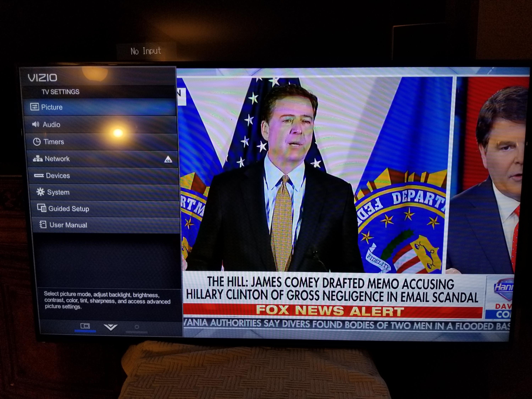Click the network warning triangle indicator
The height and width of the screenshot is (399, 532).
pyautogui.click(x=168, y=159)
